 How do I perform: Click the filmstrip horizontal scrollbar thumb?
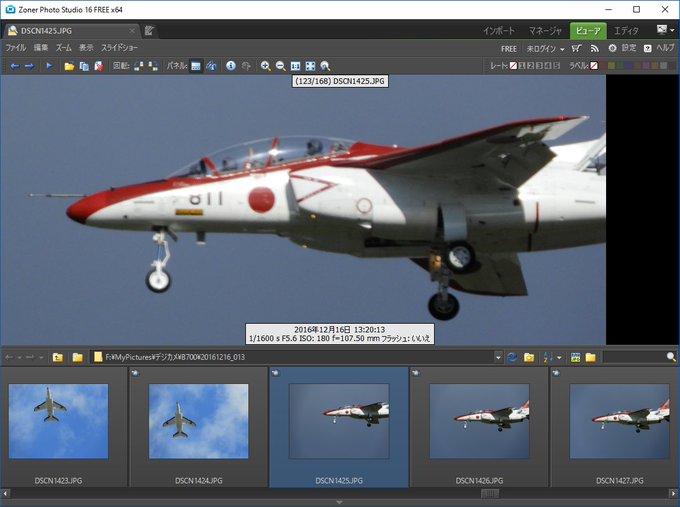point(490,494)
